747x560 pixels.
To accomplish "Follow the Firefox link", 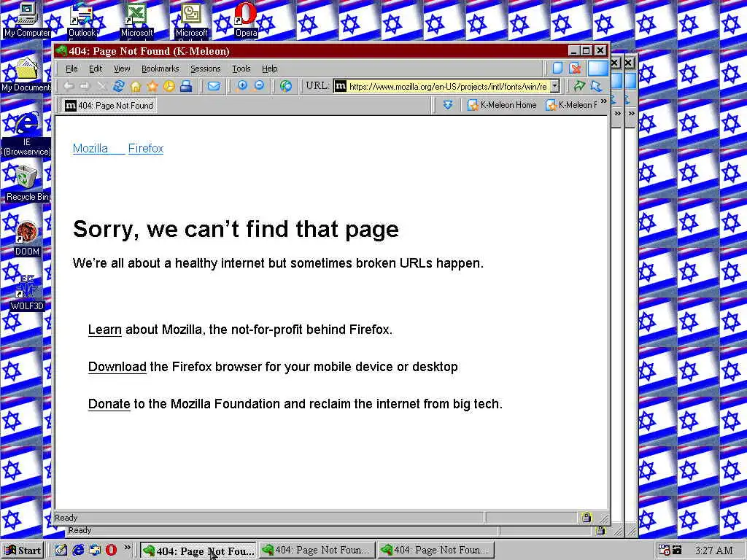I will [x=146, y=149].
